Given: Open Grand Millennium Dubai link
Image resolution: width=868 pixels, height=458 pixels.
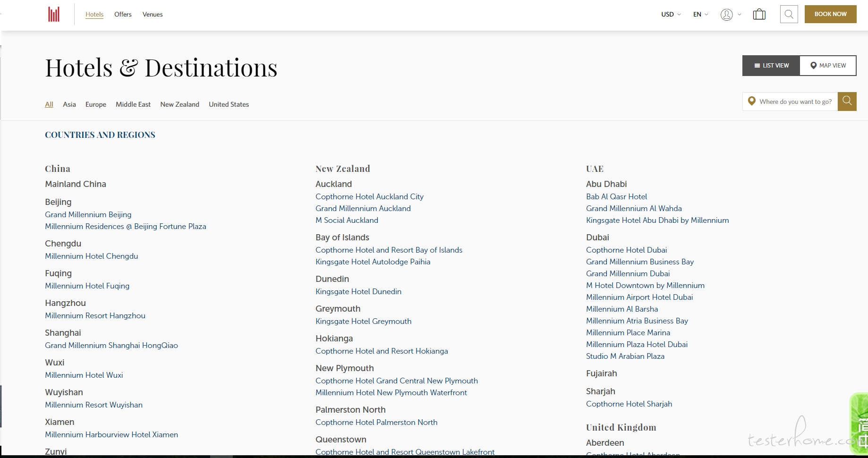Looking at the screenshot, I should click(628, 273).
